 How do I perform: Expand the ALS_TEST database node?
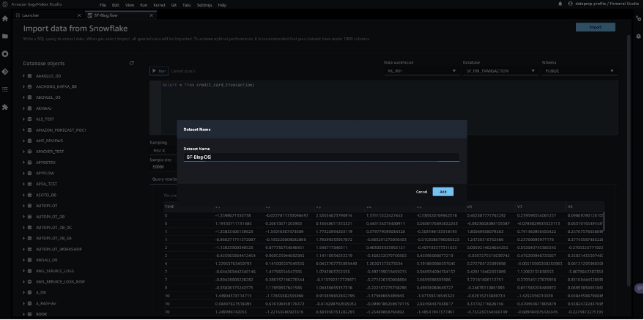24,119
